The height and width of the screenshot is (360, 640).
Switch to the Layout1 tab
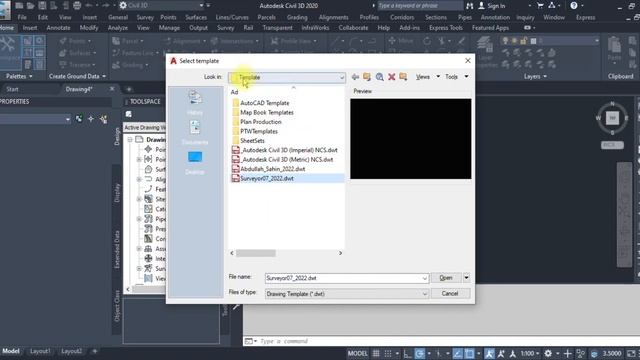40,351
